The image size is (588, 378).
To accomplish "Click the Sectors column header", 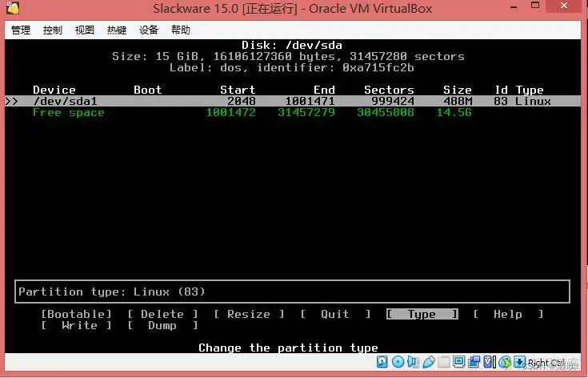I will click(x=389, y=90).
